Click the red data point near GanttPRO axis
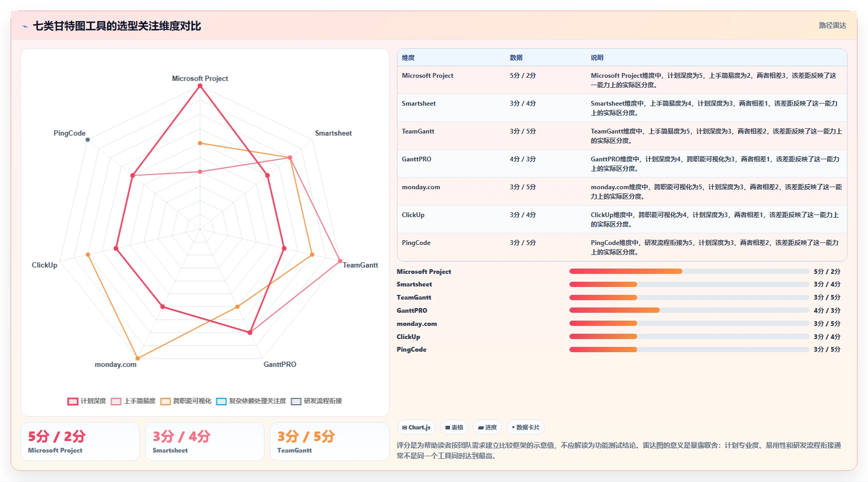 point(250,332)
